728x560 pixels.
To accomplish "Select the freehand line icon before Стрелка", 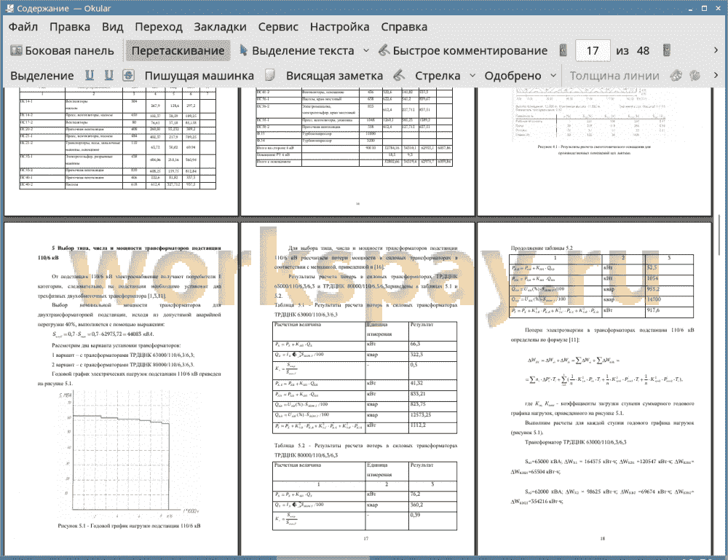I will [399, 75].
